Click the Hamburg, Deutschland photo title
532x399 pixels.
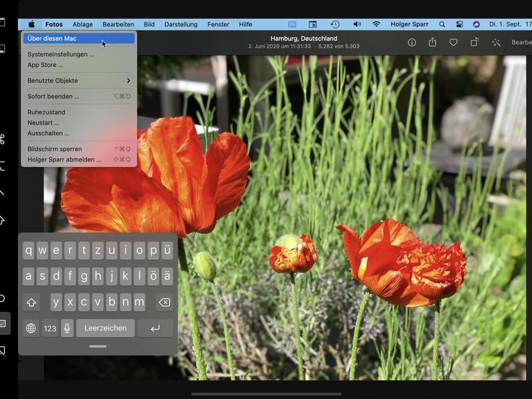click(304, 38)
